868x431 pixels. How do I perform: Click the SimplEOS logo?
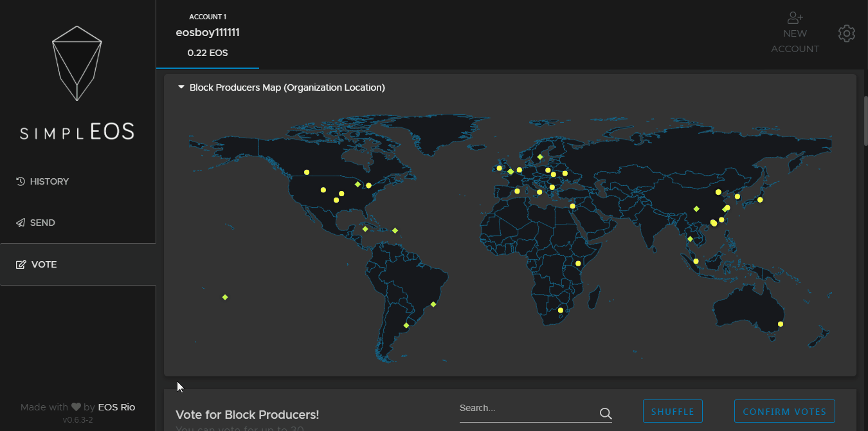tap(77, 83)
